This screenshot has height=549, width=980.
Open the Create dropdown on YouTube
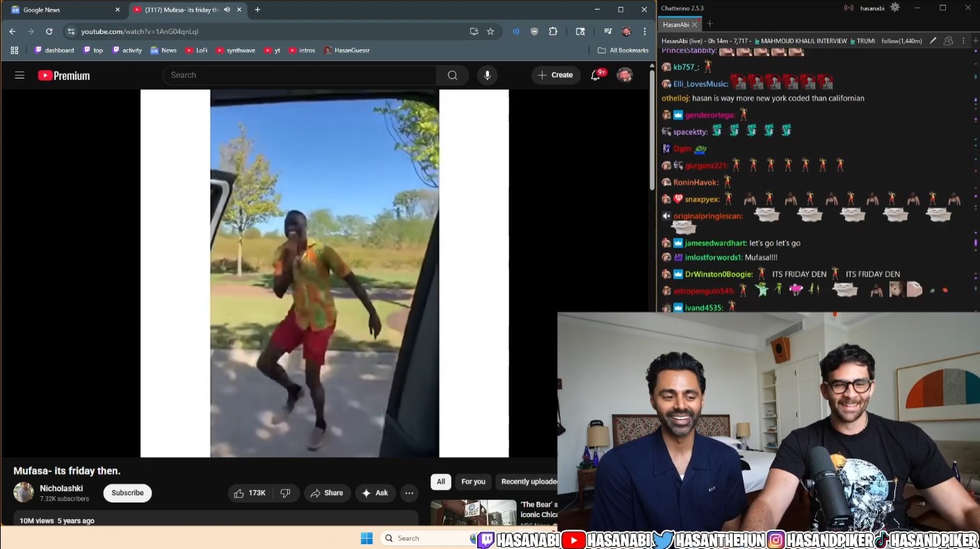pos(556,75)
